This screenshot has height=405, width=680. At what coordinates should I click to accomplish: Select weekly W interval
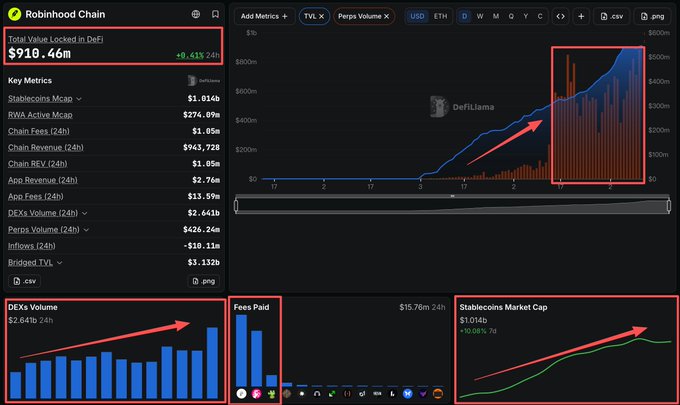tap(480, 16)
